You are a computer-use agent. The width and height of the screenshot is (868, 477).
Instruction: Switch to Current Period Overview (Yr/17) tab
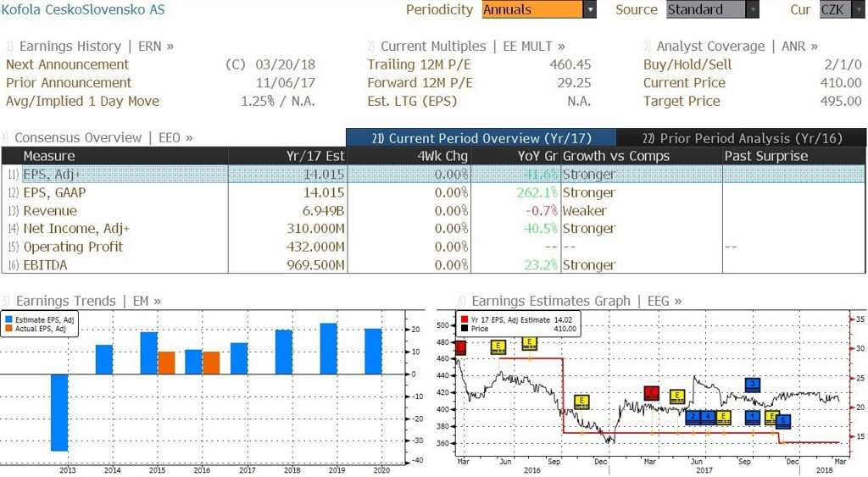481,138
